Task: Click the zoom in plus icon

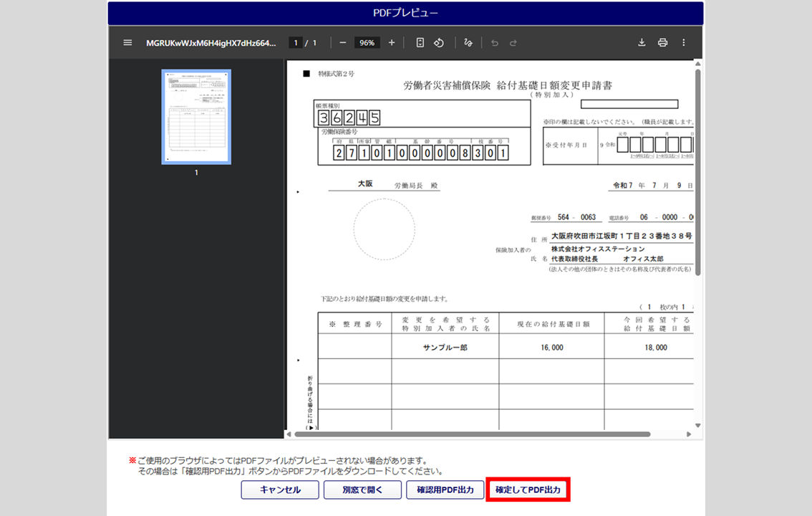Action: click(x=392, y=43)
